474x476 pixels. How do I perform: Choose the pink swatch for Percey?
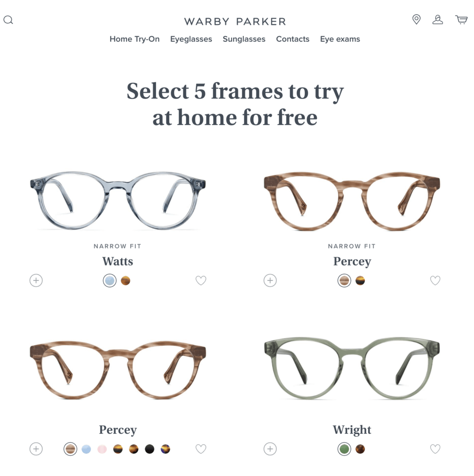pos(102,449)
